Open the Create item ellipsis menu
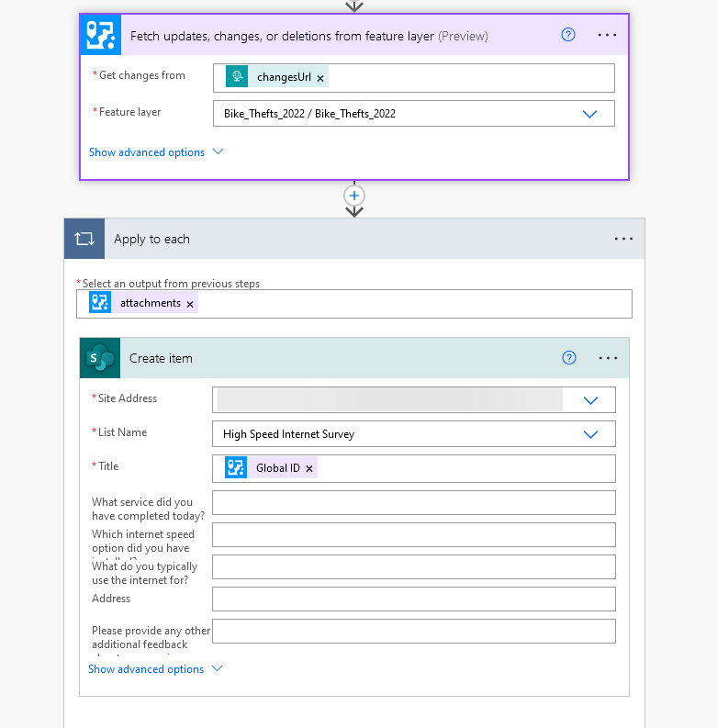 [x=608, y=358]
